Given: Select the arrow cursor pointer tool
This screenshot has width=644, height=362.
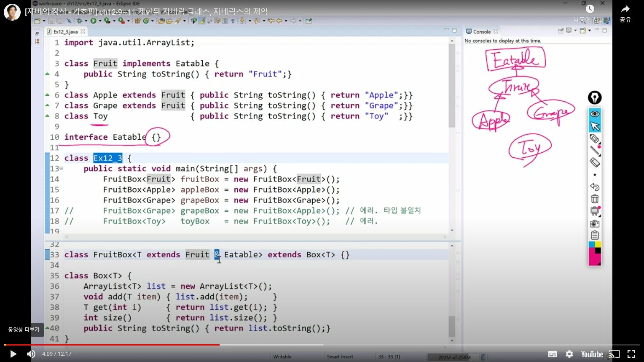Looking at the screenshot, I should (595, 126).
